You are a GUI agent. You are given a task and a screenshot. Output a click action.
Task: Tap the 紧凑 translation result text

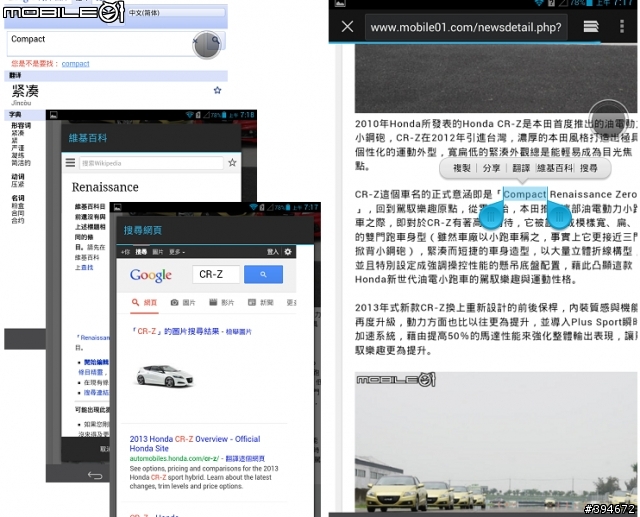click(25, 91)
